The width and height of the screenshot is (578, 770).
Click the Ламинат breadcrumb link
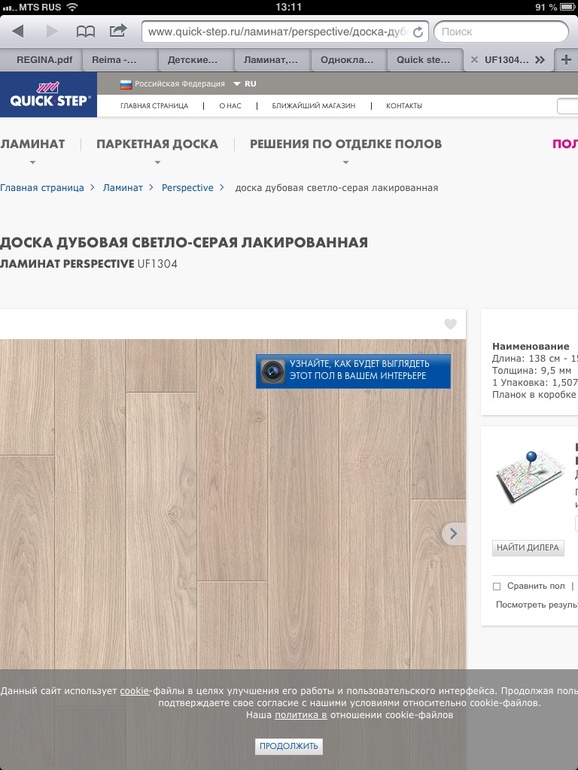[123, 188]
